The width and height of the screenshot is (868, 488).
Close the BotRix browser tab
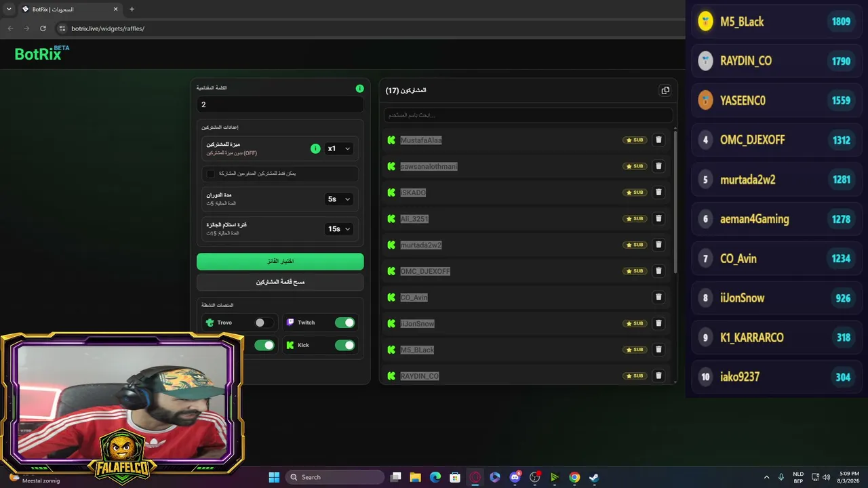115,9
